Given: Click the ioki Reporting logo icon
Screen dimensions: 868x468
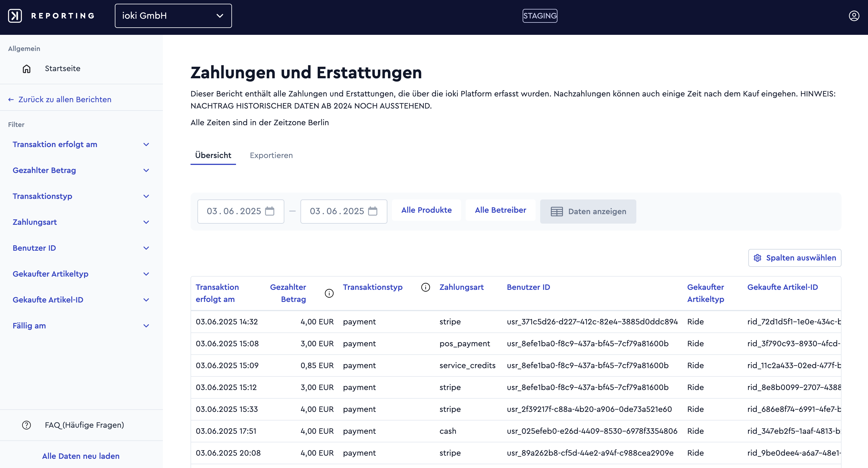Looking at the screenshot, I should point(15,16).
